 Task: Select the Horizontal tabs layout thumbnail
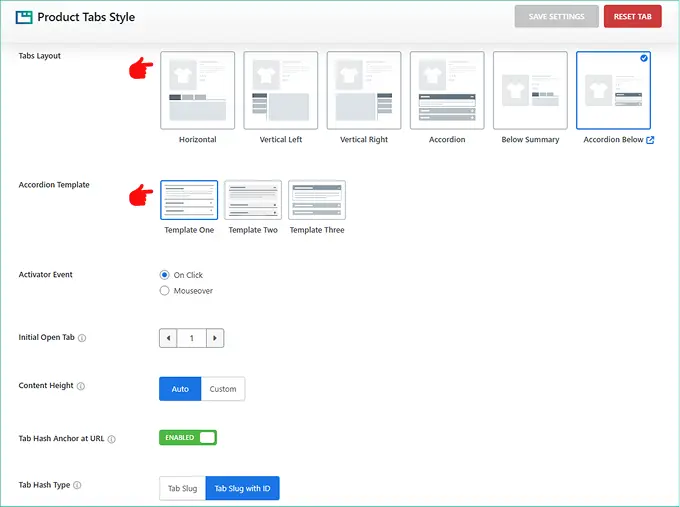197,91
